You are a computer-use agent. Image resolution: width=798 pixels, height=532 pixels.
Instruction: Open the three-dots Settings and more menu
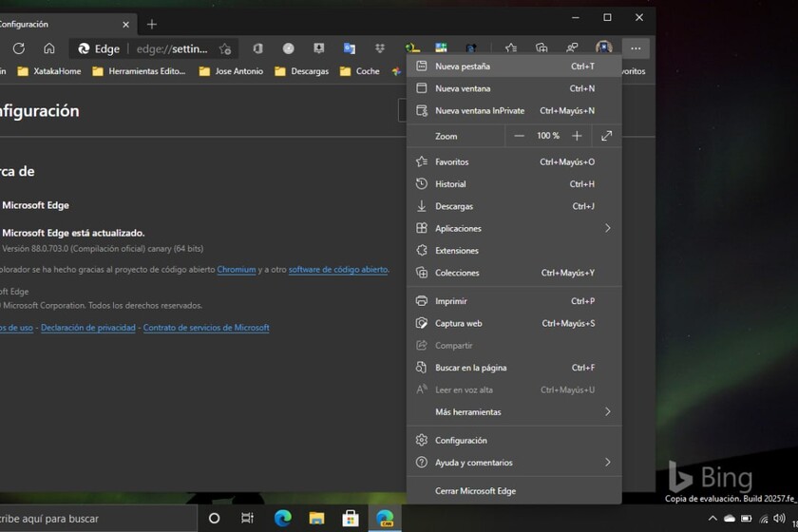click(636, 48)
